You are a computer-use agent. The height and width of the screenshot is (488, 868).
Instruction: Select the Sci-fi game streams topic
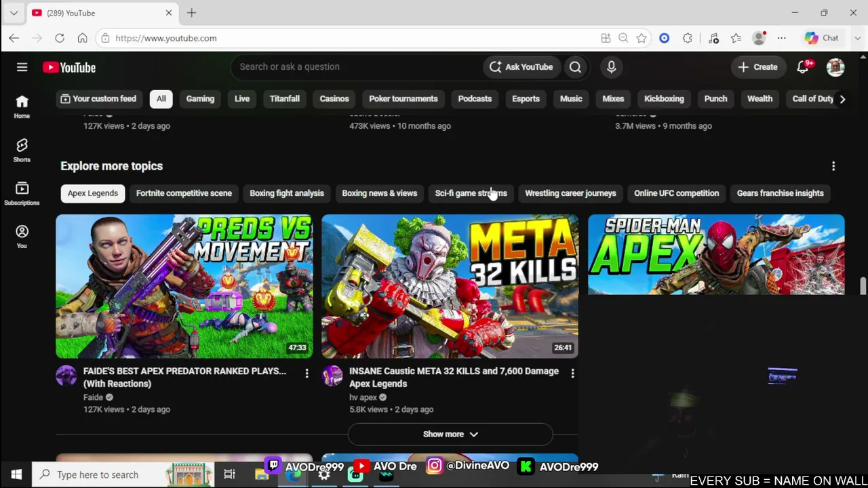471,193
